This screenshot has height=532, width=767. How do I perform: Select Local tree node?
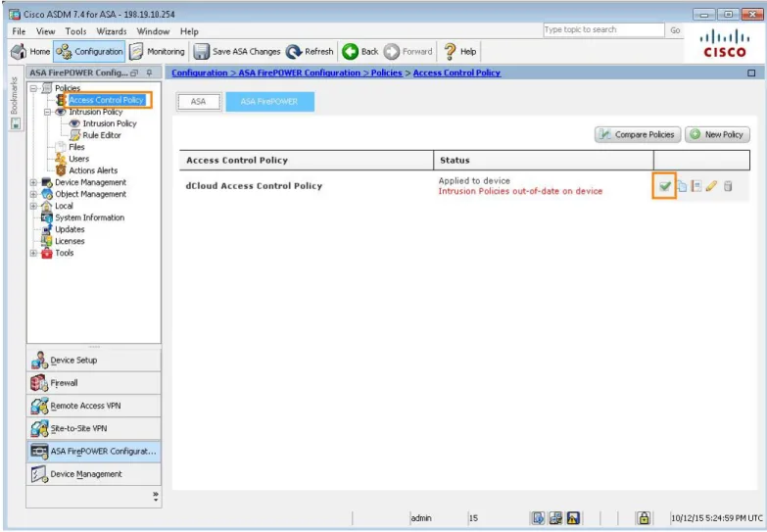[64, 206]
